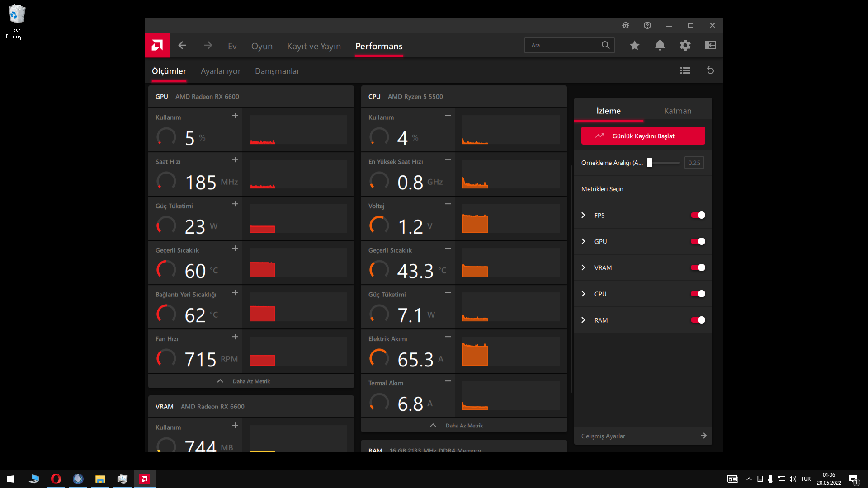Toggle VRAM metric switch
This screenshot has height=488, width=868.
698,268
